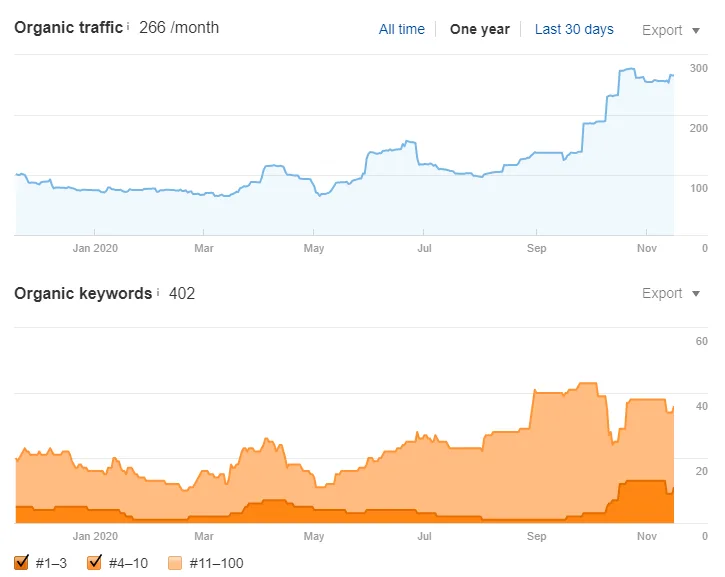Click the #11–100 legend label

216,563
